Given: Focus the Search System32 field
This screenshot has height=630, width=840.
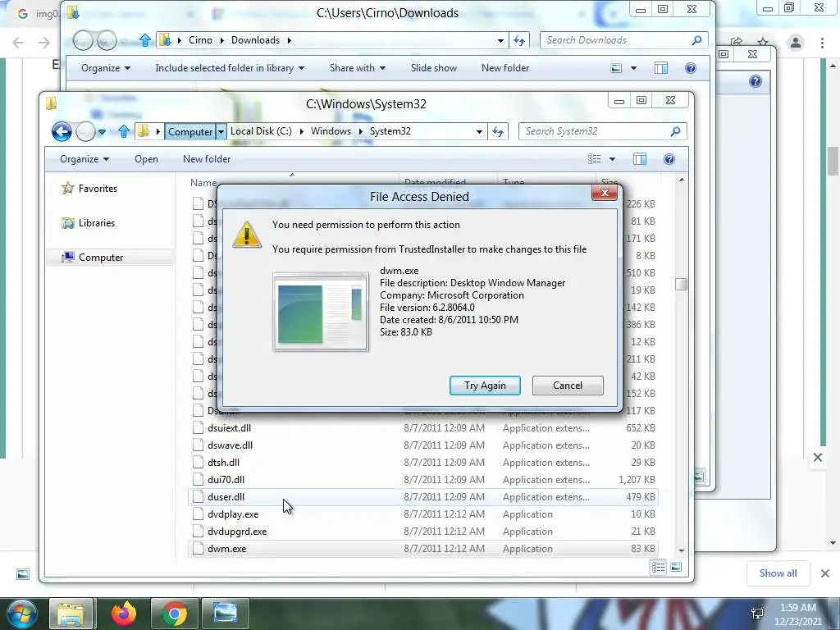Looking at the screenshot, I should click(602, 131).
